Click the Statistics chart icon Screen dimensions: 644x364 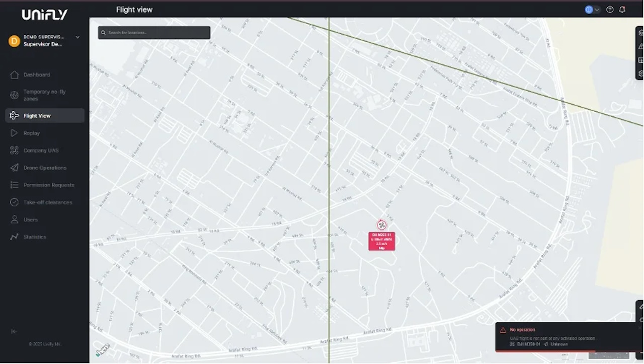[x=14, y=237]
